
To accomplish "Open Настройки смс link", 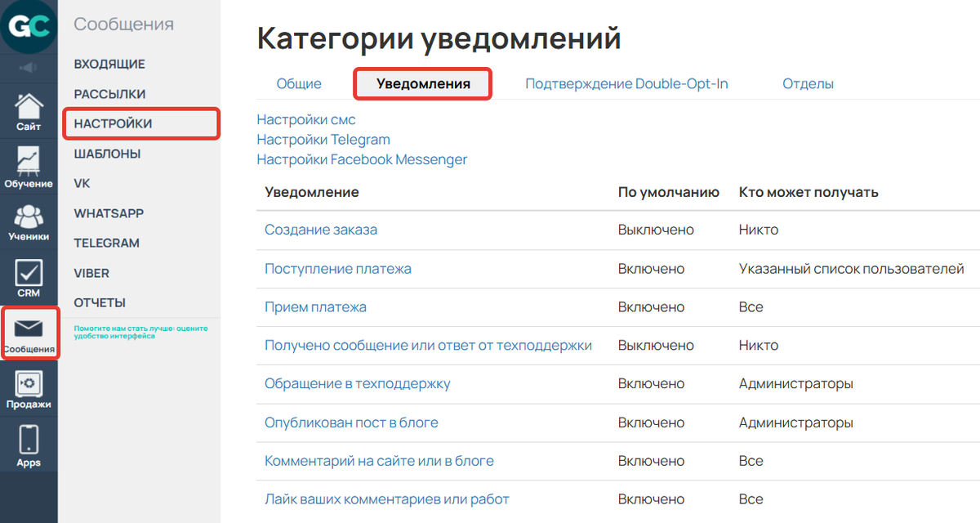I will 306,120.
